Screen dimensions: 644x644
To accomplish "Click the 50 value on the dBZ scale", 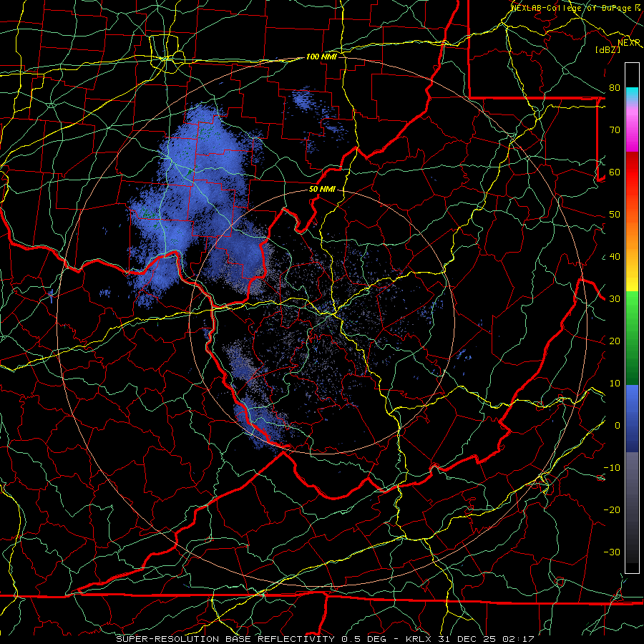I will click(x=615, y=215).
